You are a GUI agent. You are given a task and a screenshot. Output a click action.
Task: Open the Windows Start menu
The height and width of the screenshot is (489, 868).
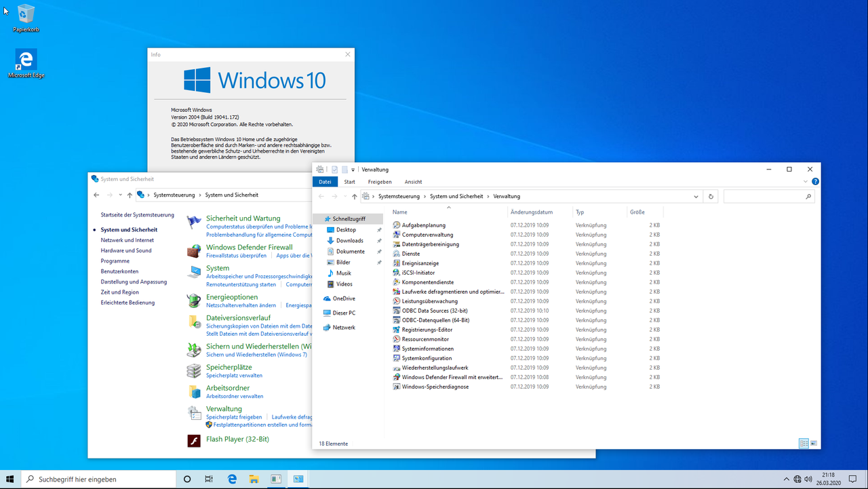pos(10,479)
